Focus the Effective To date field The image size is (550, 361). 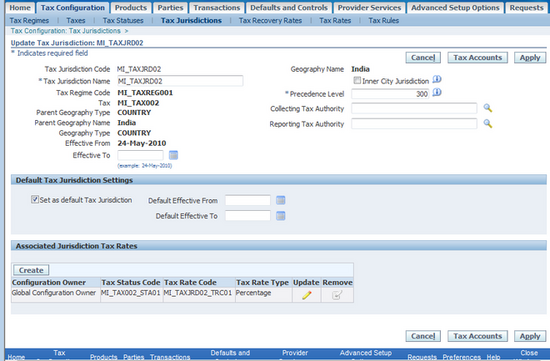coord(140,155)
